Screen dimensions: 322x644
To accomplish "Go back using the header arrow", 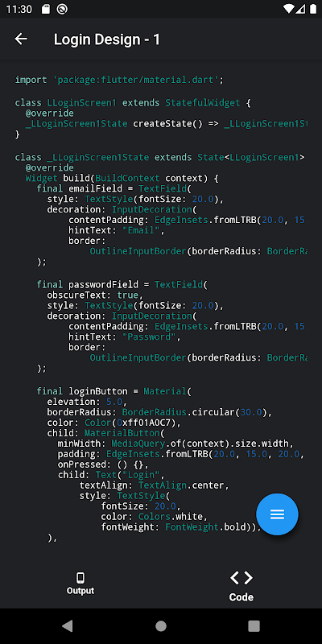I will [x=21, y=39].
